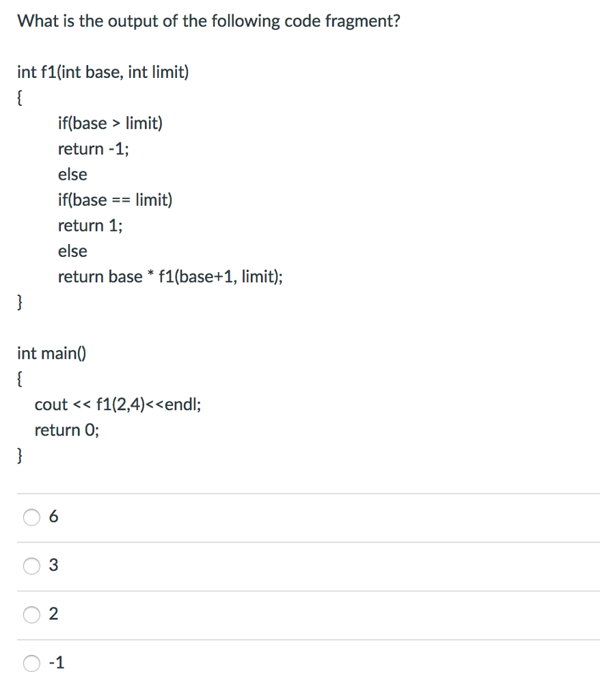600x700 pixels.
Task: Click the answer label reading 3
Action: point(53,565)
